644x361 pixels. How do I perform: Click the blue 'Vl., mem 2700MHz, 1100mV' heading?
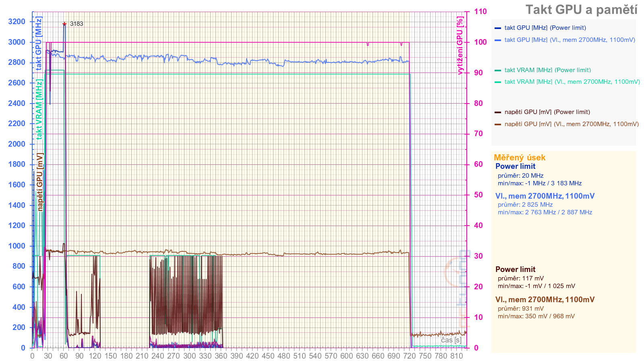pos(545,196)
